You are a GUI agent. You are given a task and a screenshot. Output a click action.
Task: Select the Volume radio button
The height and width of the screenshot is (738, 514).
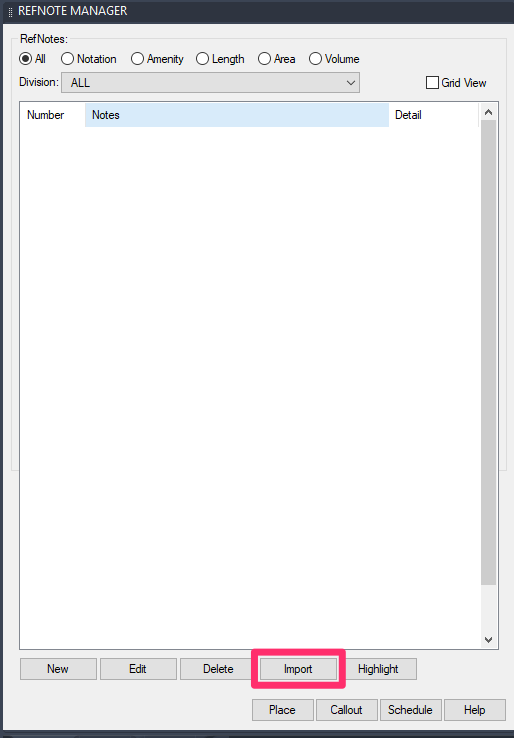click(315, 59)
